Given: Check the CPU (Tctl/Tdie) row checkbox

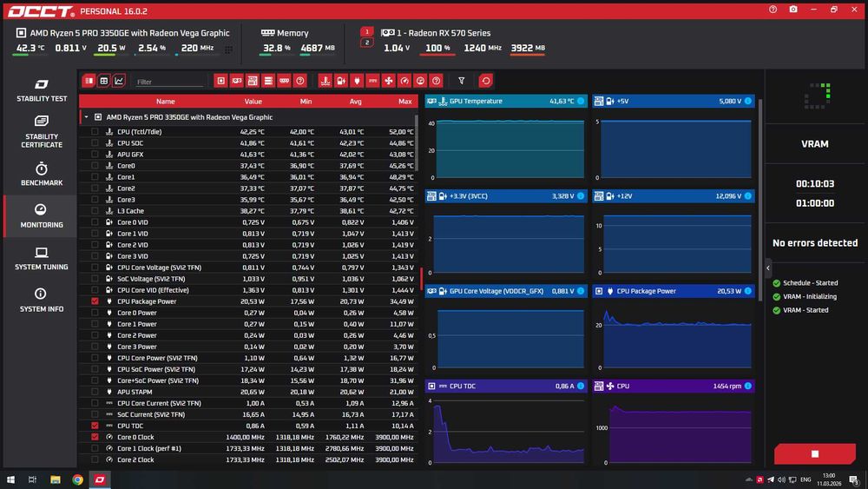Looking at the screenshot, I should pyautogui.click(x=95, y=132).
